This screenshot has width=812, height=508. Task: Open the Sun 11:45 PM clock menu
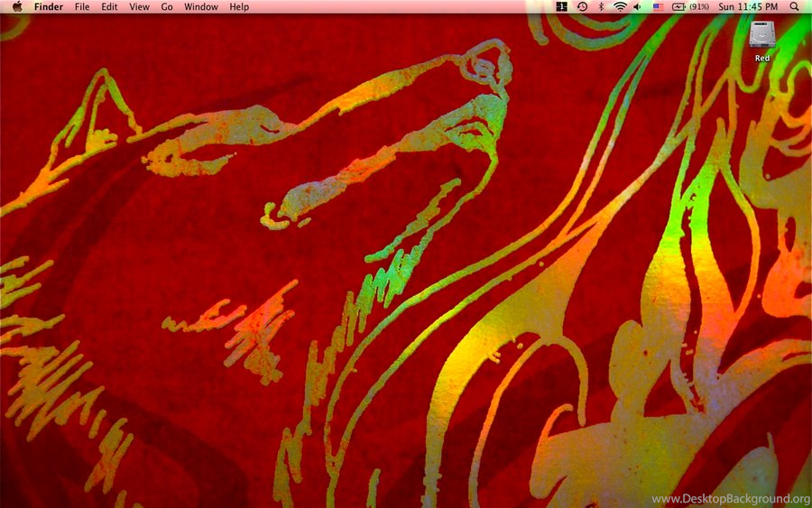click(x=748, y=6)
